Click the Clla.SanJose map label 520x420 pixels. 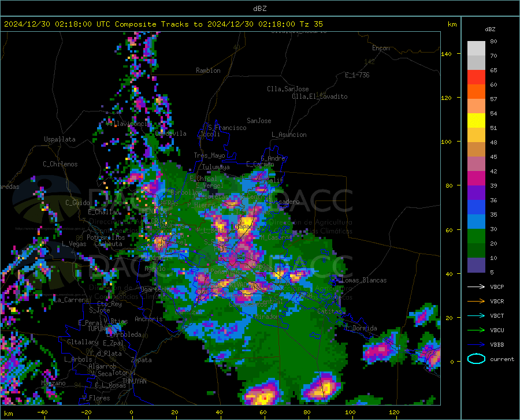(x=288, y=89)
